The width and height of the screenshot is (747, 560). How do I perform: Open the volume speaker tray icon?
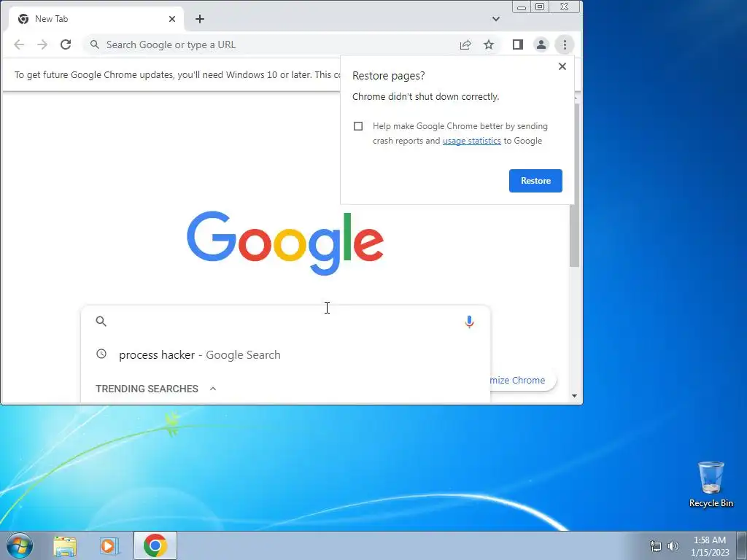[x=673, y=546]
